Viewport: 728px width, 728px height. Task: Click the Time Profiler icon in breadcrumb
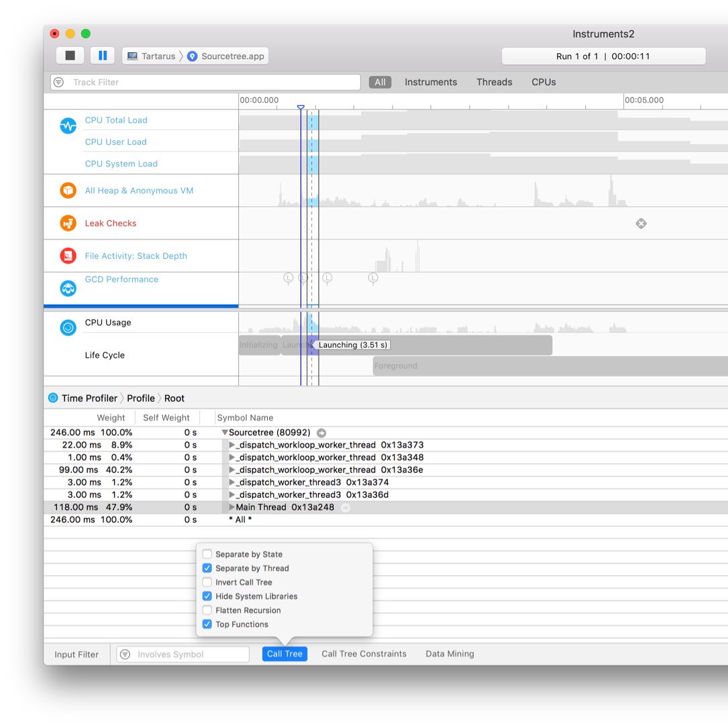click(x=54, y=398)
